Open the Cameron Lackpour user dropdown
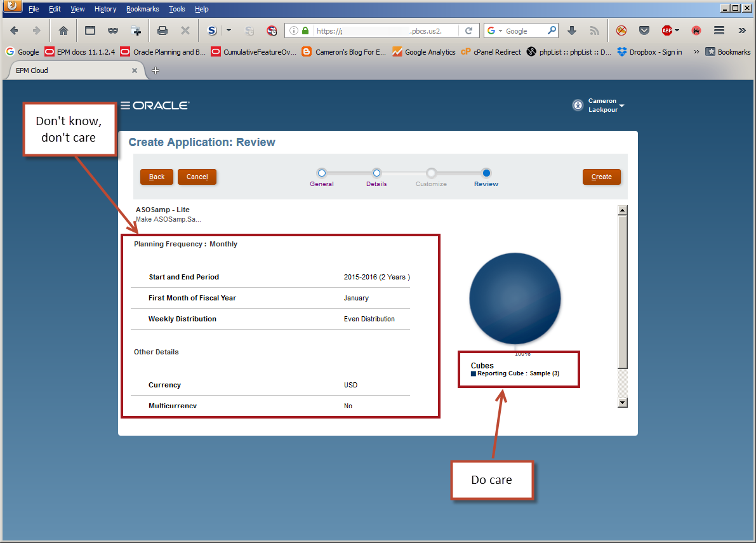756x543 pixels. (x=606, y=105)
